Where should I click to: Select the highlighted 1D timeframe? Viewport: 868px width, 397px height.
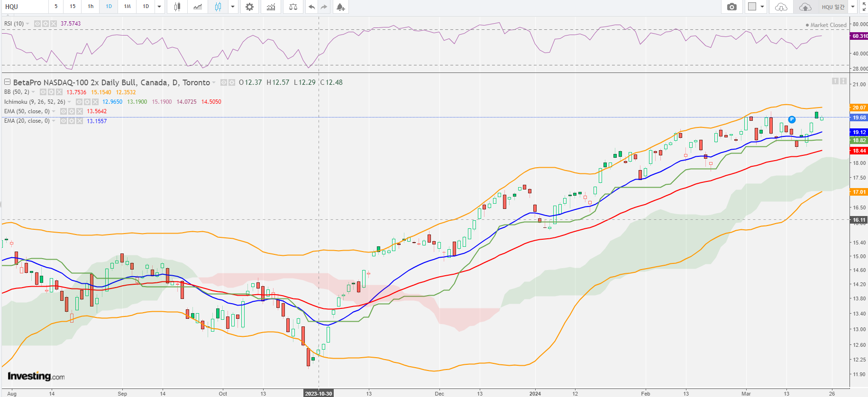coord(109,7)
